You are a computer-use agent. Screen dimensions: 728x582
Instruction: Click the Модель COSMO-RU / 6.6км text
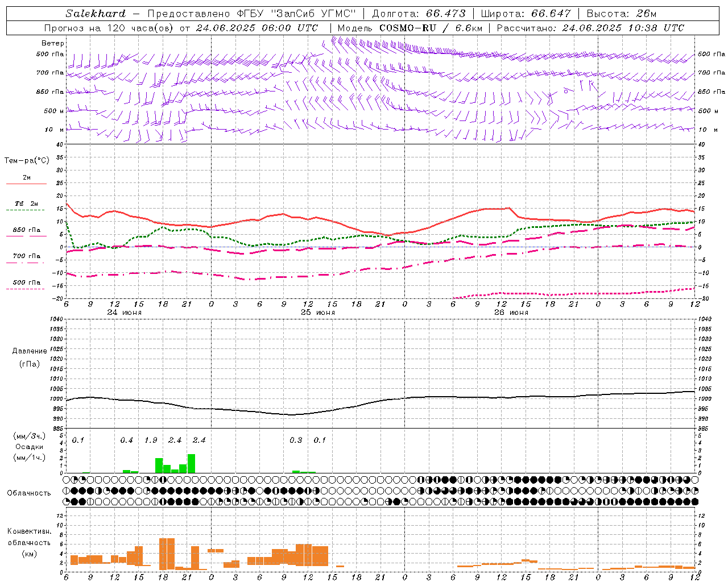pos(410,28)
